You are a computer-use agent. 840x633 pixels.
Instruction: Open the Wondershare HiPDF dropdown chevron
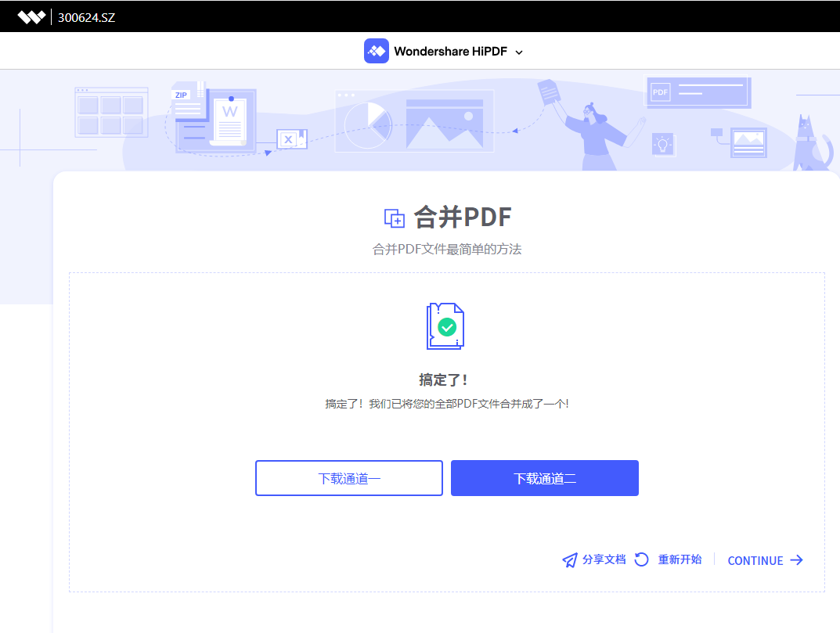pyautogui.click(x=519, y=51)
